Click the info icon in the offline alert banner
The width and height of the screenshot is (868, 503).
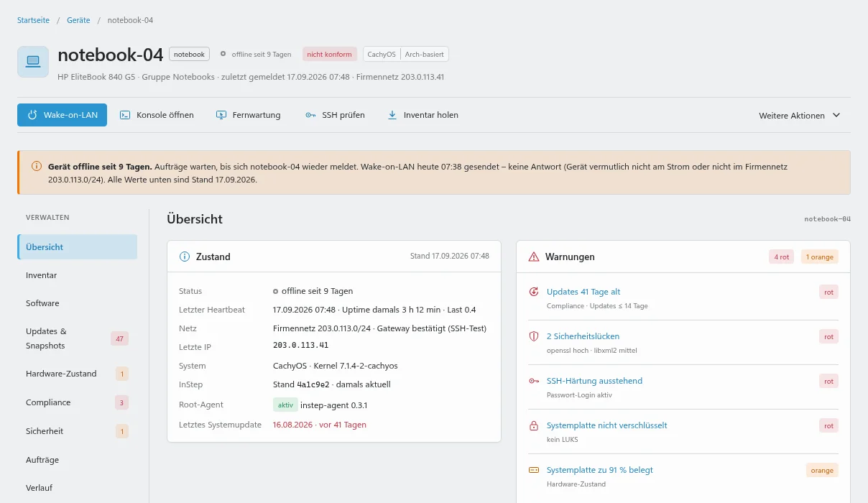pyautogui.click(x=37, y=166)
